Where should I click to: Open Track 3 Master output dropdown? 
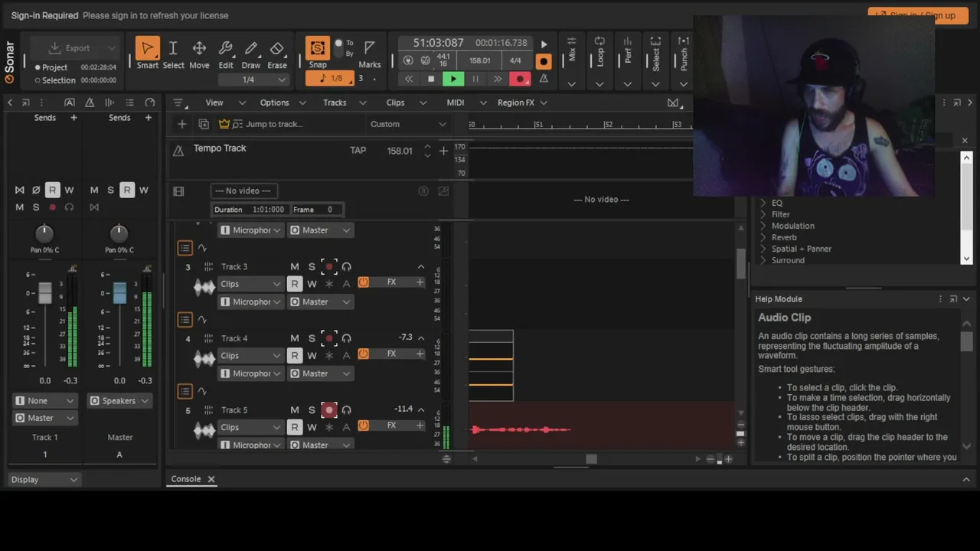(320, 302)
